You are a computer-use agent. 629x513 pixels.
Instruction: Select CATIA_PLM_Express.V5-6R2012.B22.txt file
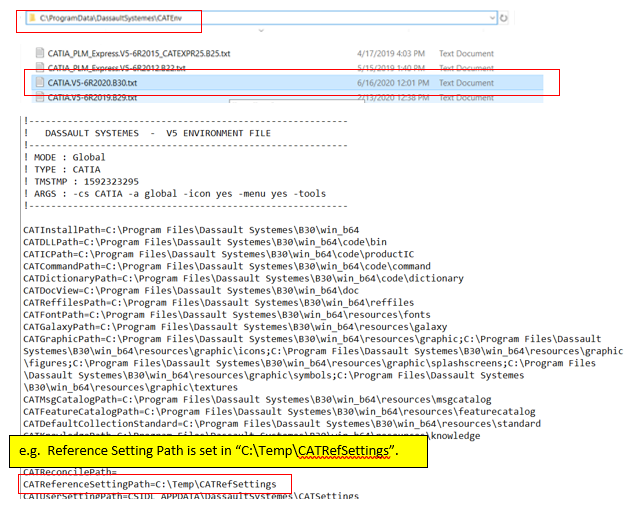point(116,68)
